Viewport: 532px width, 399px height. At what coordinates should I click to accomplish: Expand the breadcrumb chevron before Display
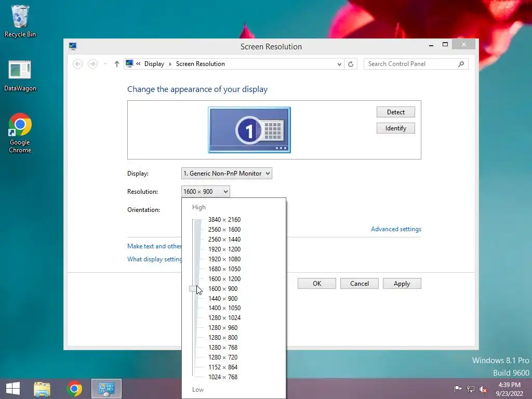point(138,63)
